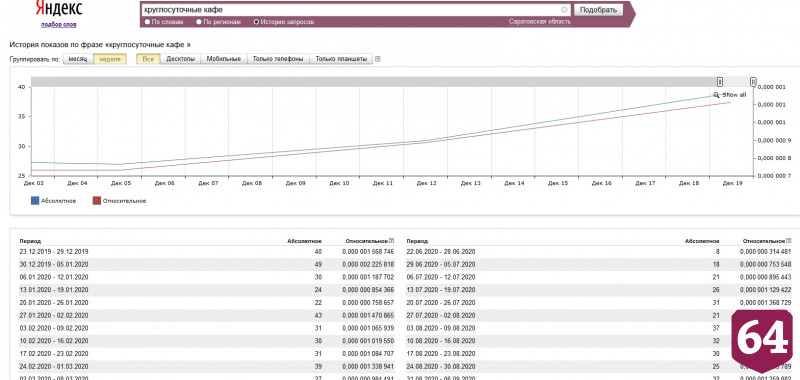800x380 pixels.
Task: Click the Подобрать button
Action: point(598,10)
